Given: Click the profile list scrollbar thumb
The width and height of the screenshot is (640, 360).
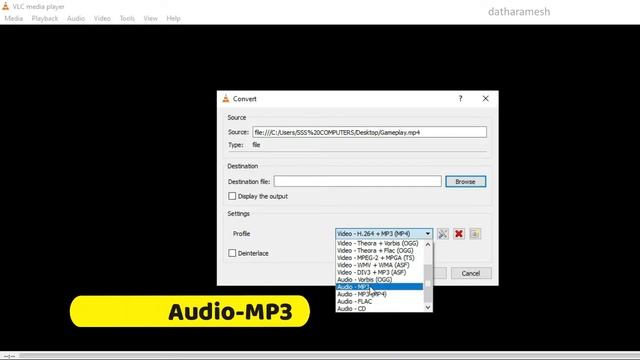Looking at the screenshot, I should (428, 283).
